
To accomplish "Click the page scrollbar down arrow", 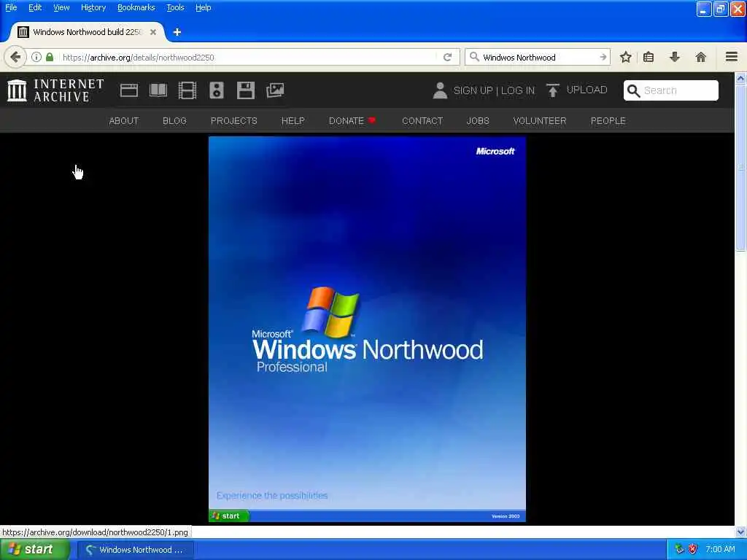I will point(740,532).
